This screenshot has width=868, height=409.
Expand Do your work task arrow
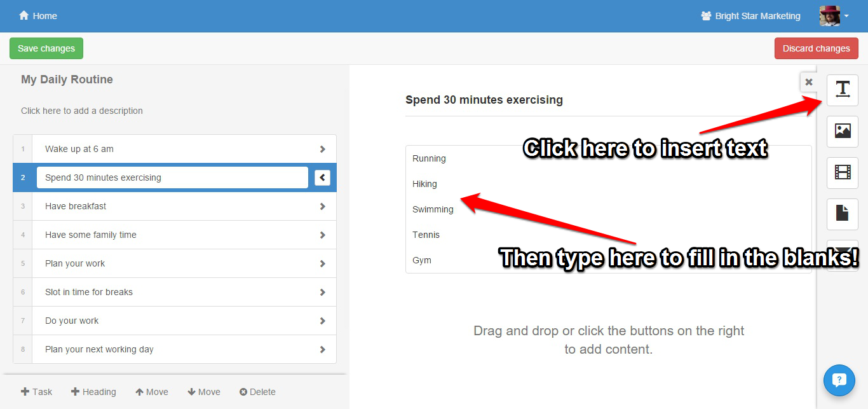pos(323,321)
